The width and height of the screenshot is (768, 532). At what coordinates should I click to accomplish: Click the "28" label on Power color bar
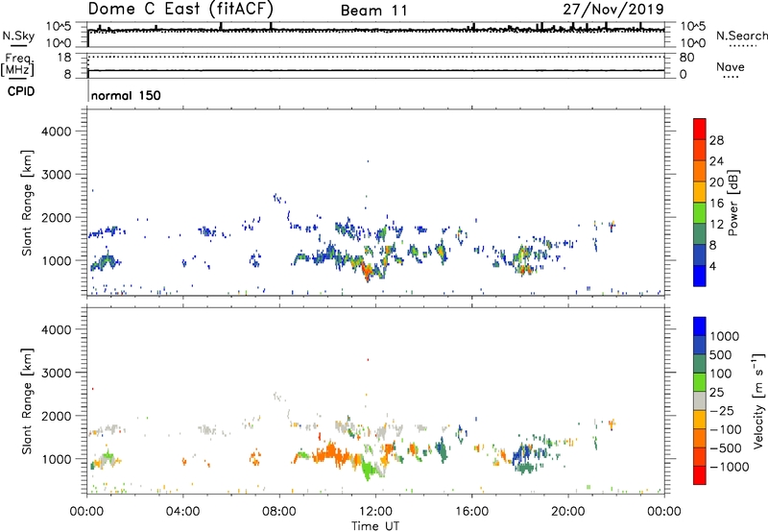(716, 140)
